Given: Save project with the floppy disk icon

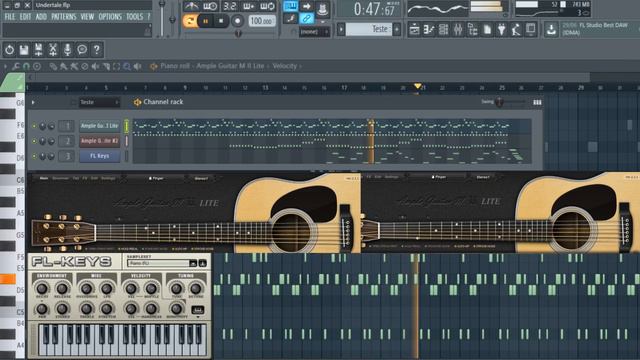Looking at the screenshot, I should pos(24,50).
